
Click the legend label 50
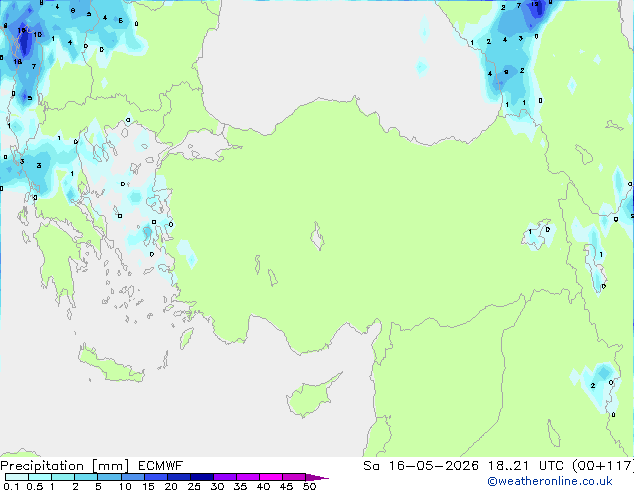309,486
